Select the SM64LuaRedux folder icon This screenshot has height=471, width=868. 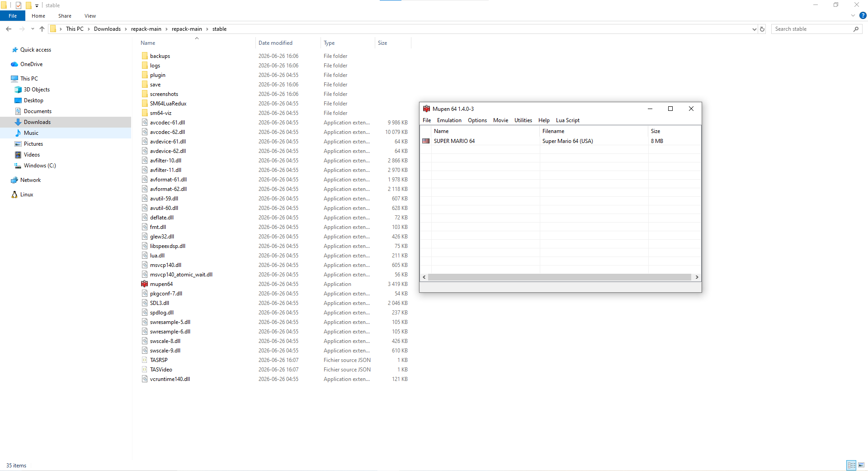coord(145,104)
